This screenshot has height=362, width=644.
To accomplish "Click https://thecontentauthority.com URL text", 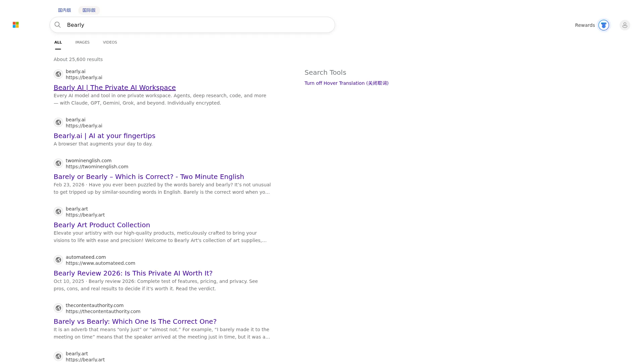I will coord(103,311).
